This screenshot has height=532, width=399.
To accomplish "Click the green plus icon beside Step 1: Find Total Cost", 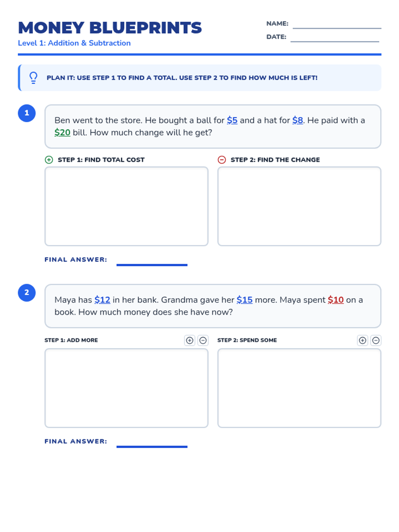I will point(49,160).
